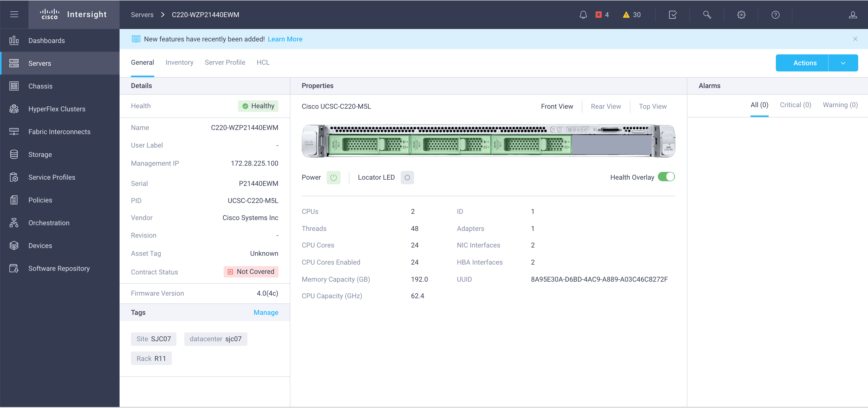Click the PID UCSC-C220-M5L value
The height and width of the screenshot is (408, 868).
253,201
